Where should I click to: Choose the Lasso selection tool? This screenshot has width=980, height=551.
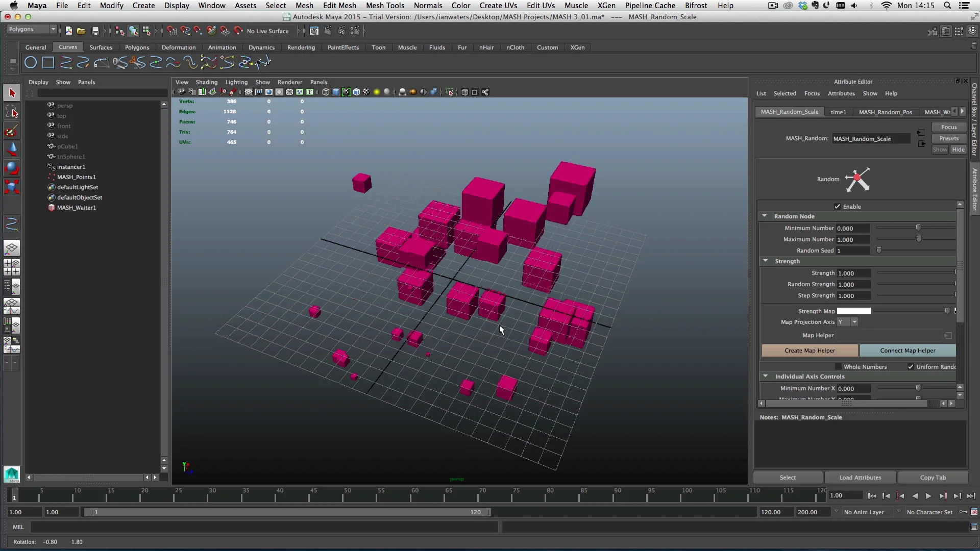coord(12,111)
